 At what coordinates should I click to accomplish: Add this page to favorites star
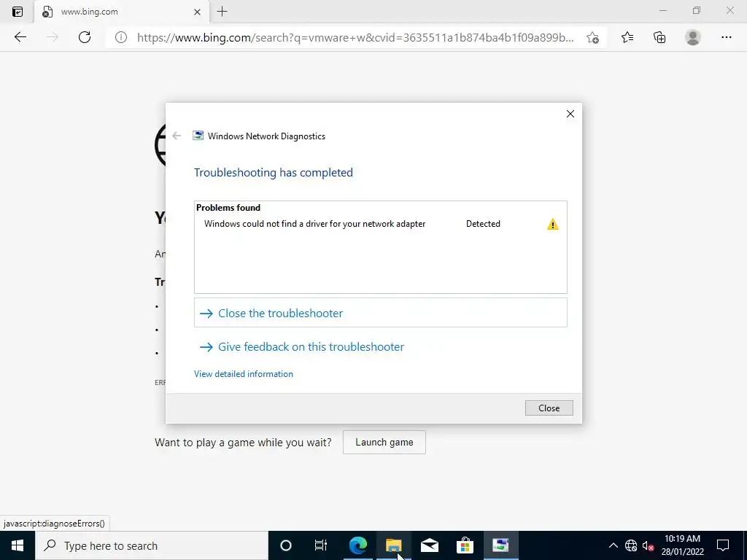pos(592,37)
